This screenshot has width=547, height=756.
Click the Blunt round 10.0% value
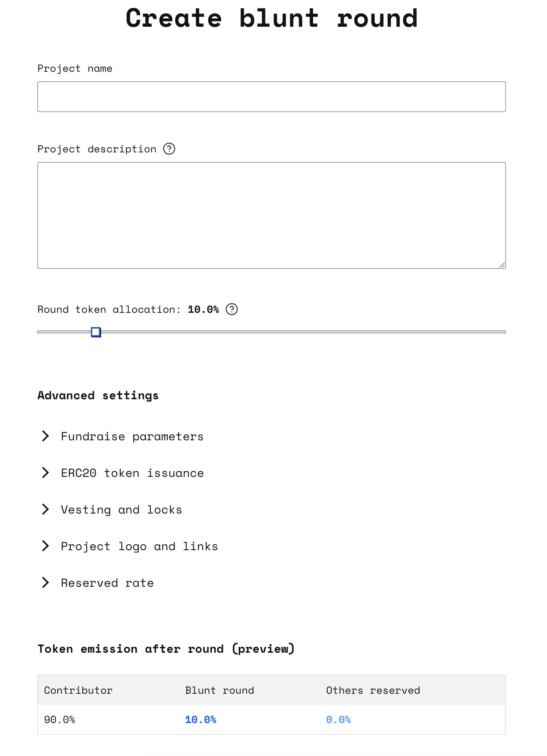coord(201,720)
